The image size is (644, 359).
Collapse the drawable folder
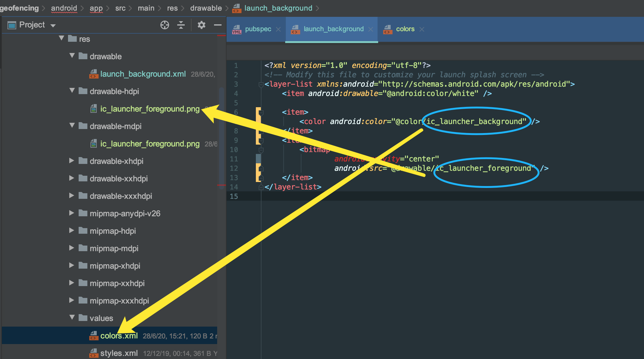click(72, 55)
